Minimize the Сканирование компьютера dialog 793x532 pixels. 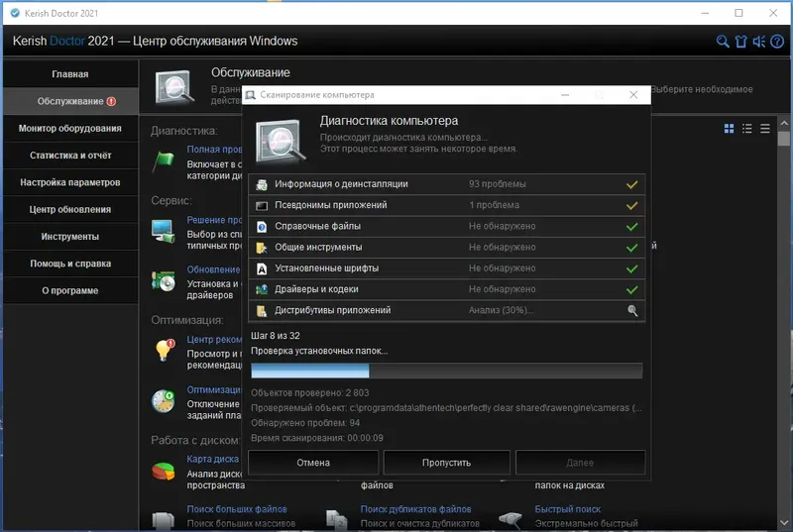pyautogui.click(x=565, y=95)
